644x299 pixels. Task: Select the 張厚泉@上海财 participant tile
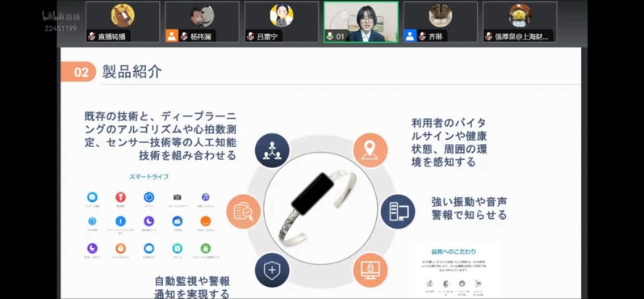[520, 21]
